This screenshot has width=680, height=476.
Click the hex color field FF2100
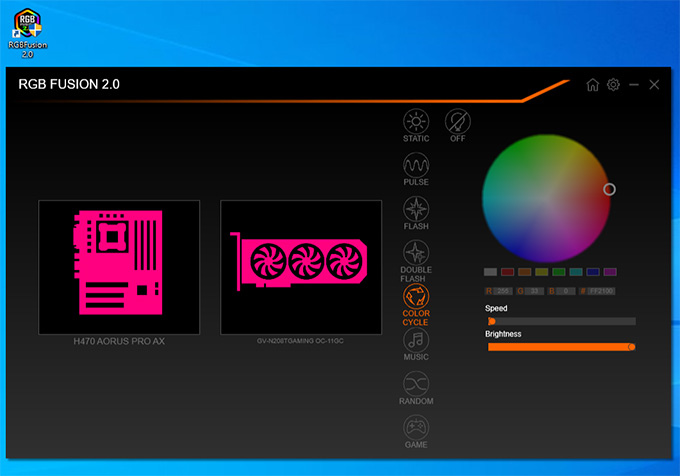tap(601, 291)
